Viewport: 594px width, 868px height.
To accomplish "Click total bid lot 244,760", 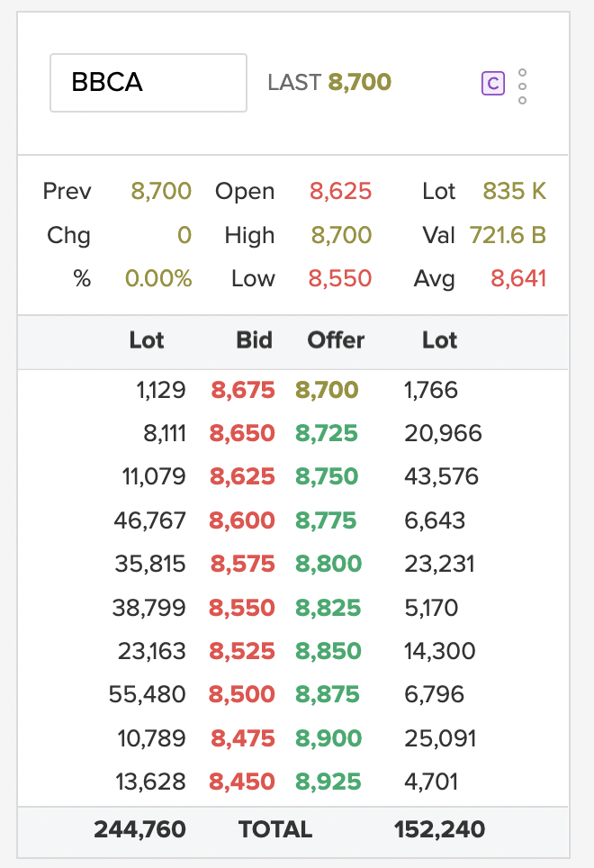I will tap(139, 830).
